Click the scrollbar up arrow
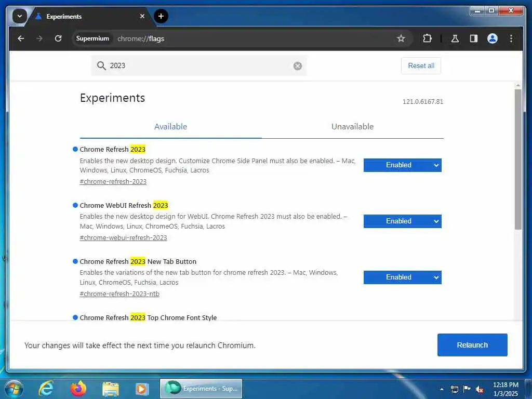Image resolution: width=532 pixels, height=399 pixels. 518,86
